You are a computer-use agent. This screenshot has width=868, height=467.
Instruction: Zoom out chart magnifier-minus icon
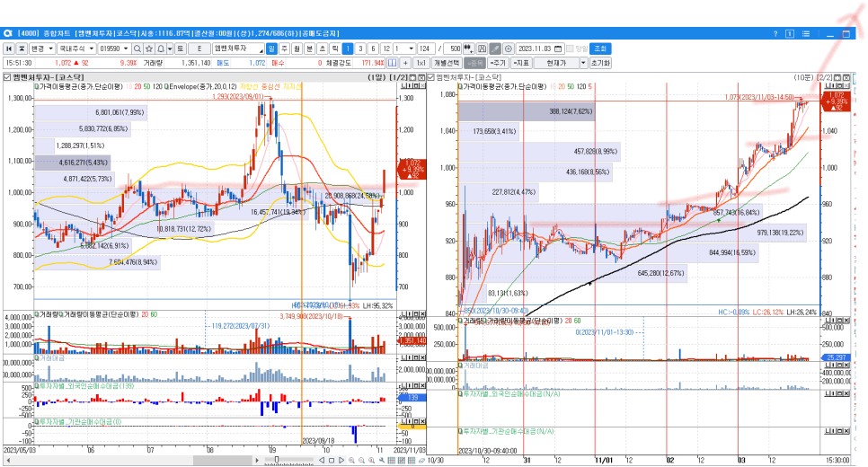(x=361, y=461)
